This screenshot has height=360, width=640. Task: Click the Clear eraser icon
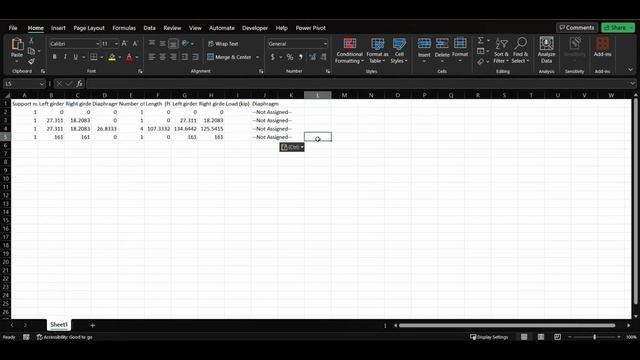click(x=481, y=62)
